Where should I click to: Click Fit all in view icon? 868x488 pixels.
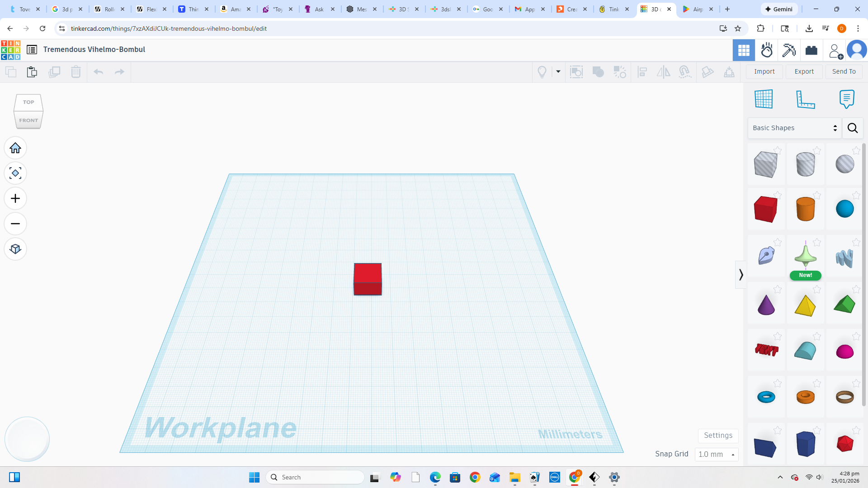(x=15, y=174)
